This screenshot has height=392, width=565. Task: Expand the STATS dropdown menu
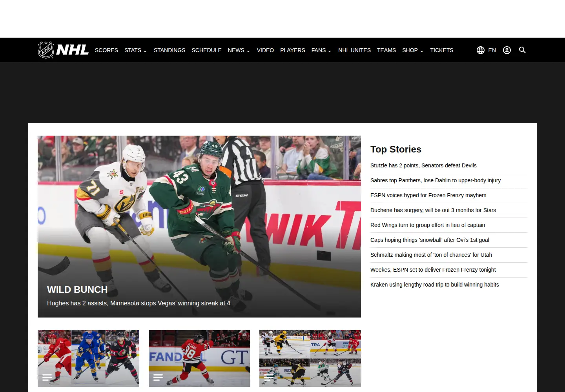pyautogui.click(x=135, y=50)
